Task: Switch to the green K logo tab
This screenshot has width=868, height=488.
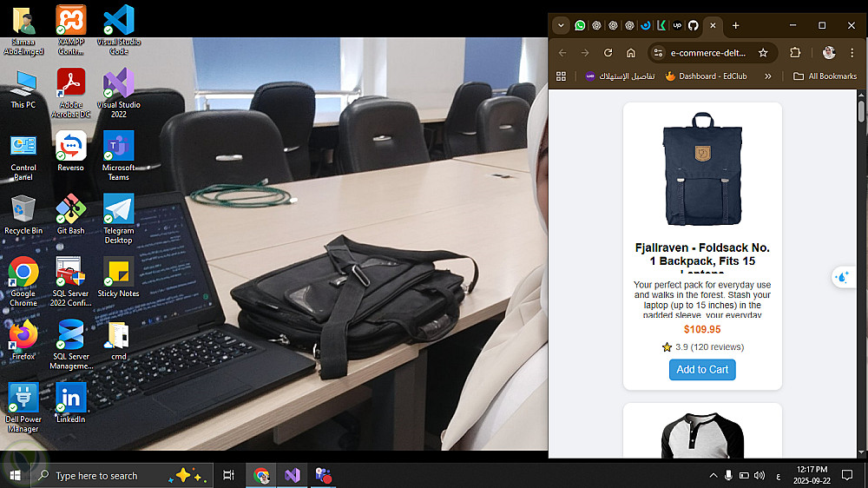Action: (x=661, y=25)
